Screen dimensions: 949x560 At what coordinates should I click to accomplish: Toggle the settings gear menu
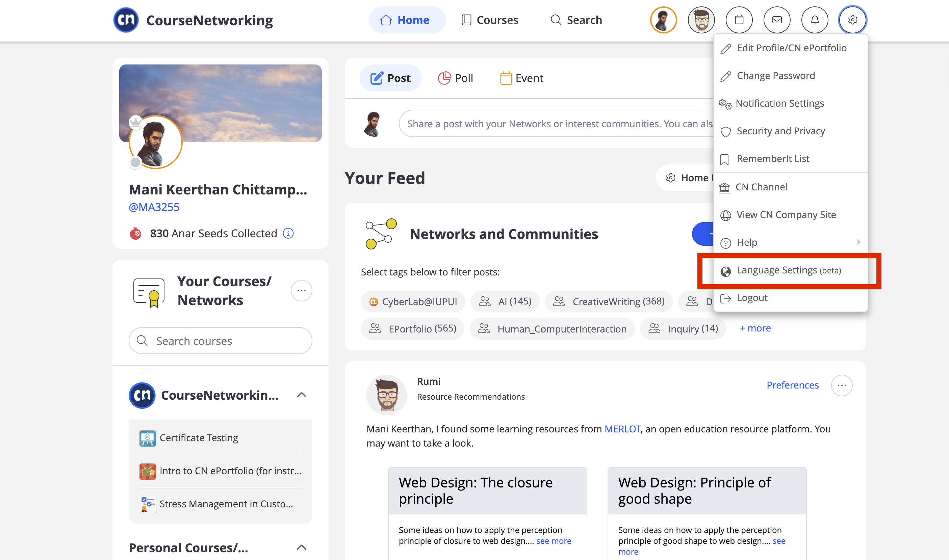(852, 20)
